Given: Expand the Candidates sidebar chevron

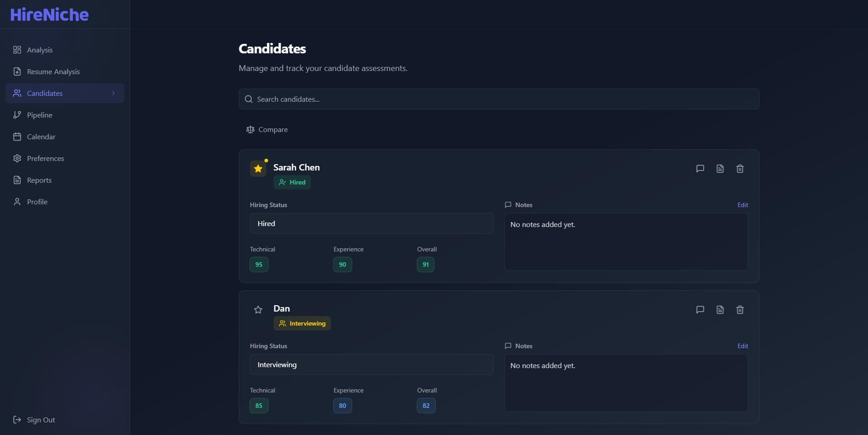Looking at the screenshot, I should 113,93.
